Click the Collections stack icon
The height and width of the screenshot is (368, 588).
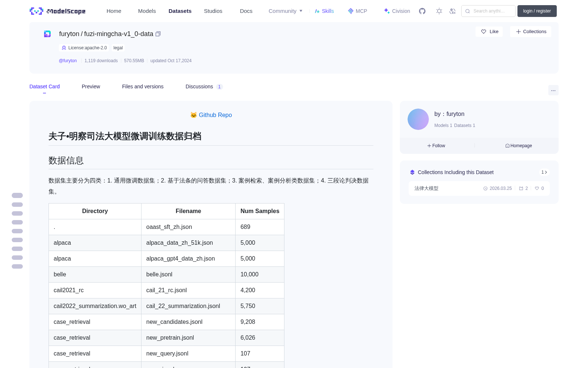[412, 172]
